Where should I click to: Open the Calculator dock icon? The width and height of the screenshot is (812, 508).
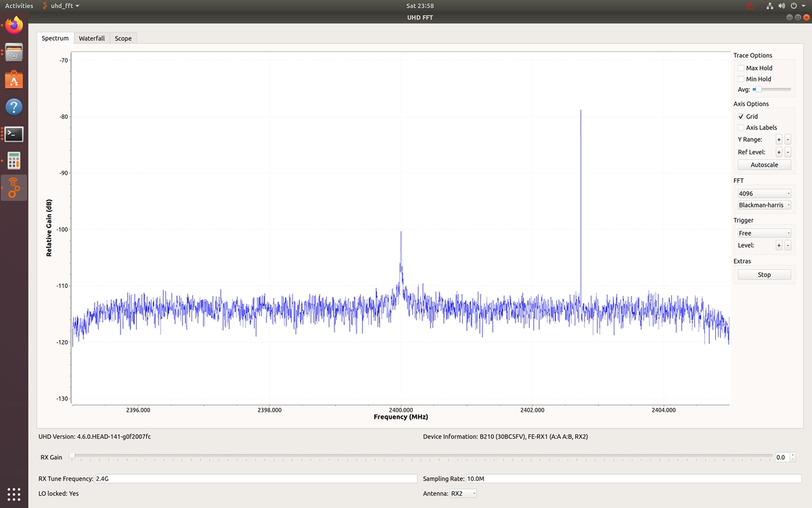[14, 161]
